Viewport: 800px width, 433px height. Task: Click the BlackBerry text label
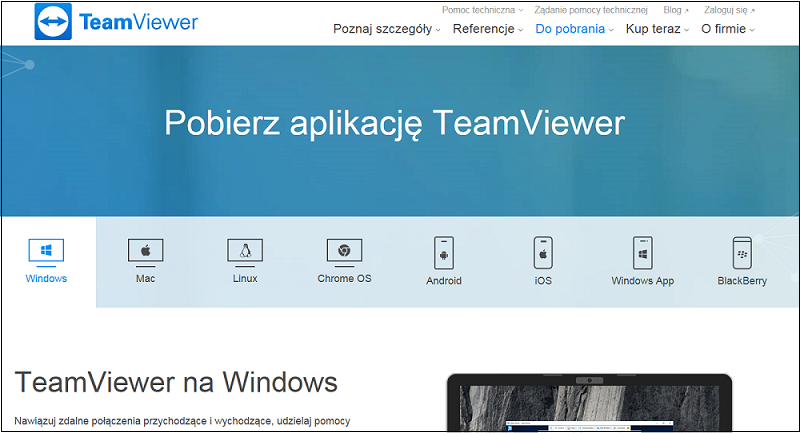742,281
